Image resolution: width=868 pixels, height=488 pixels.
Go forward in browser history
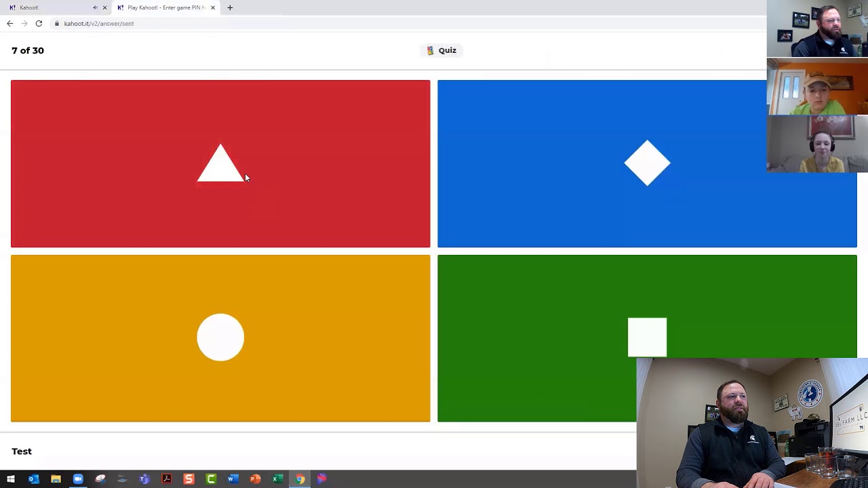tap(24, 23)
